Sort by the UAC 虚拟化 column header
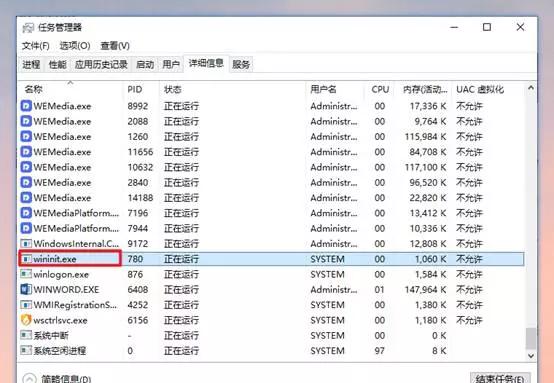 pyautogui.click(x=488, y=89)
